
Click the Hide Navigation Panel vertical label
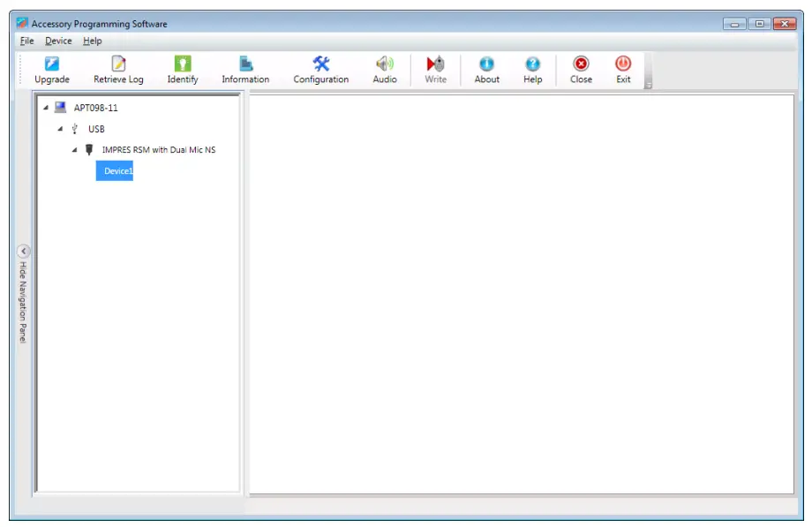pos(23,302)
